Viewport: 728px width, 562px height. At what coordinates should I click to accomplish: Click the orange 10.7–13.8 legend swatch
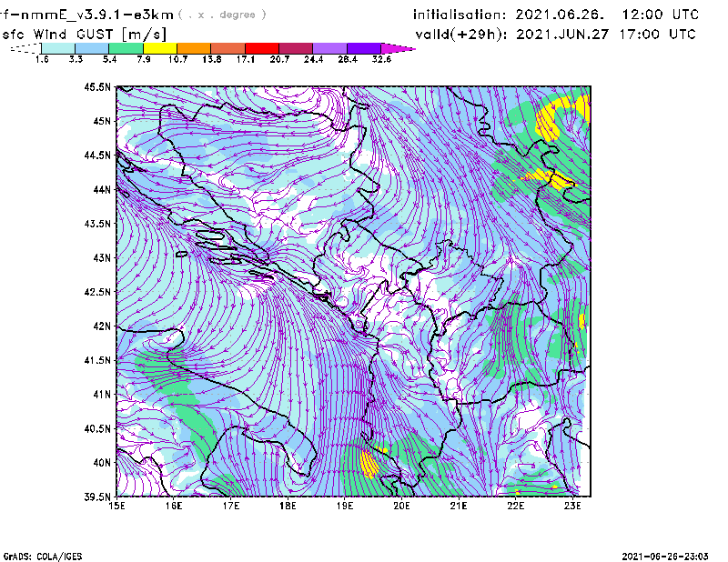[194, 48]
